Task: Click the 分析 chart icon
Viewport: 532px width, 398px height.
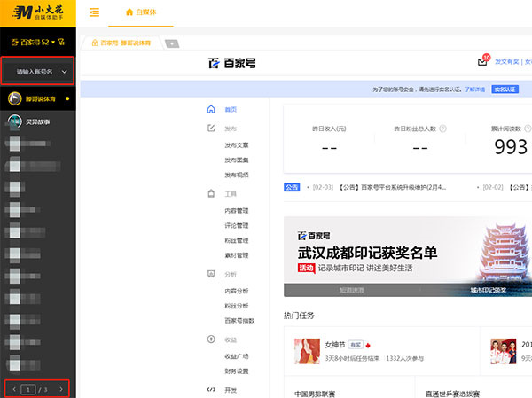Action: pos(211,274)
